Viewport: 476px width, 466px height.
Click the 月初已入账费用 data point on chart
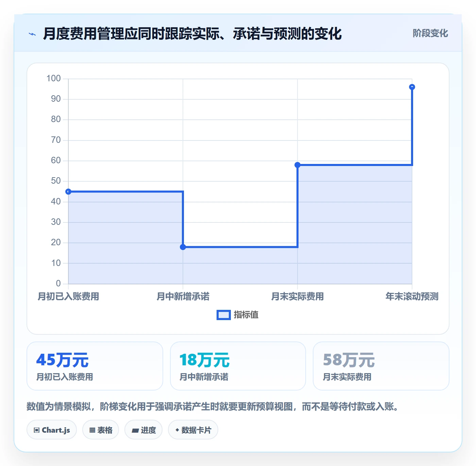(68, 192)
